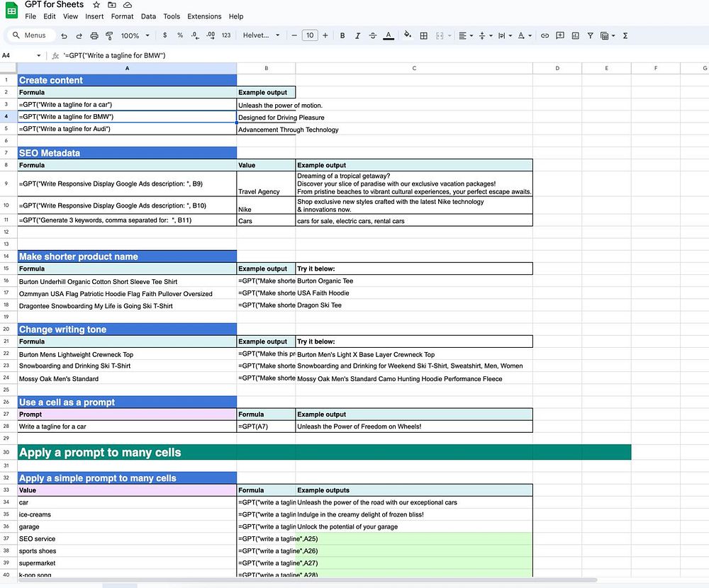Image resolution: width=709 pixels, height=588 pixels.
Task: Open the fill color paint bucket
Action: (407, 35)
